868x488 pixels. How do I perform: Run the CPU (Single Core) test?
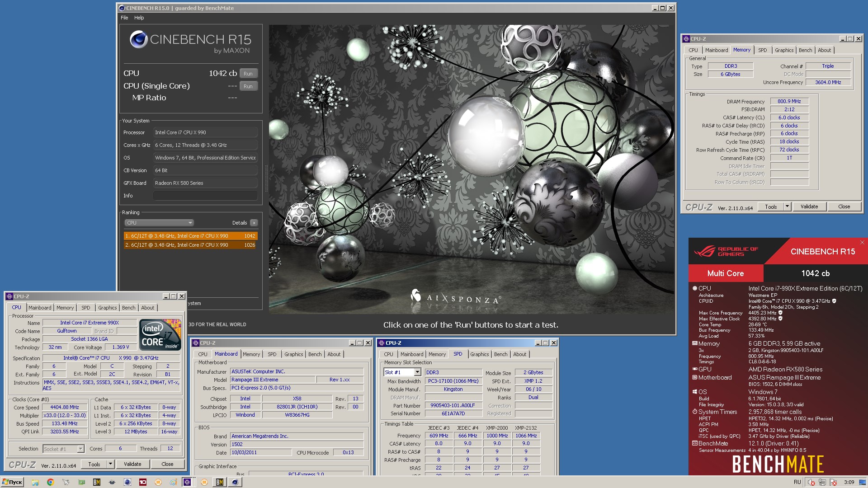tap(248, 86)
